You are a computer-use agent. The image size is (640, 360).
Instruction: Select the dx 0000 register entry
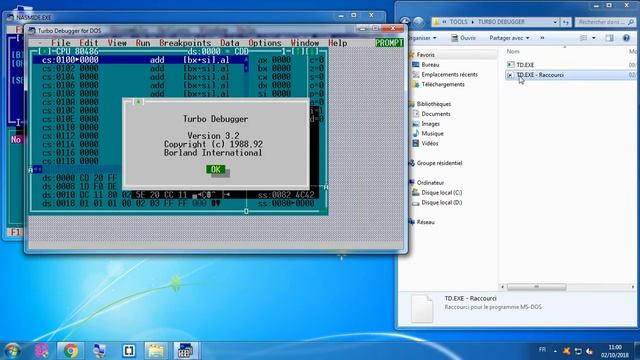coord(274,85)
